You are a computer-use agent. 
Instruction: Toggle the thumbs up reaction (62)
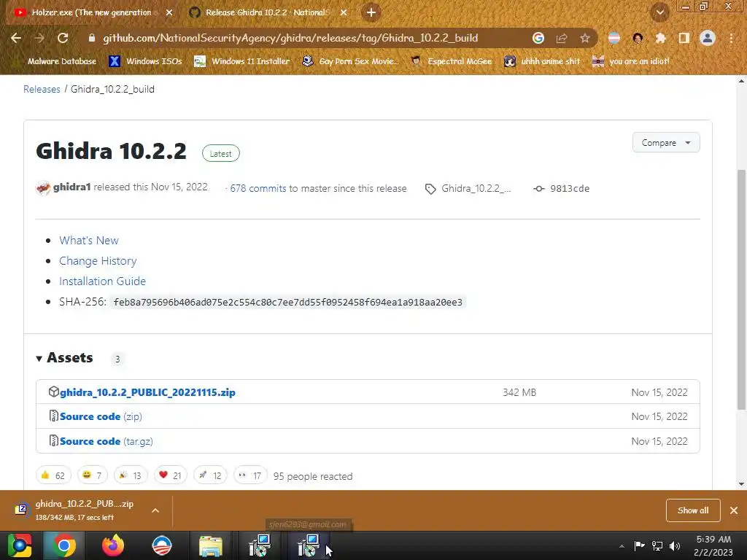point(53,475)
